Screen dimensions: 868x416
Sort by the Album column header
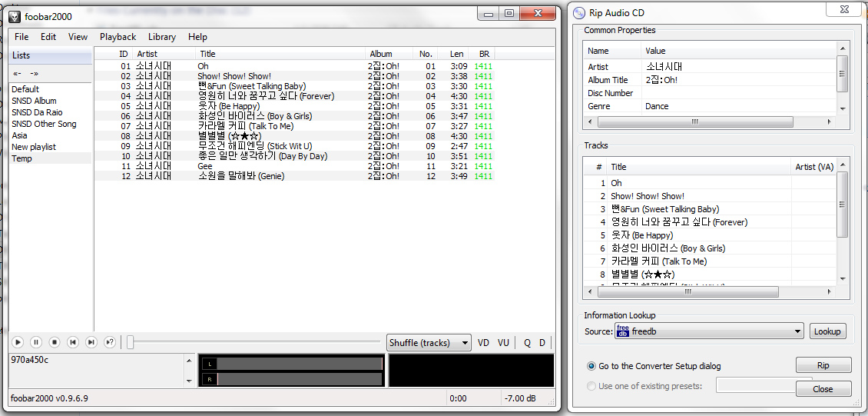coord(389,54)
